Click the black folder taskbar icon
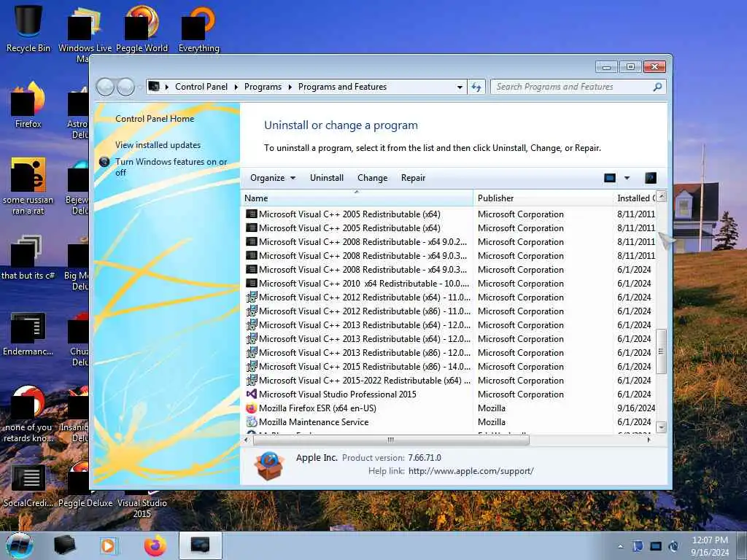Image resolution: width=747 pixels, height=560 pixels. click(x=64, y=545)
